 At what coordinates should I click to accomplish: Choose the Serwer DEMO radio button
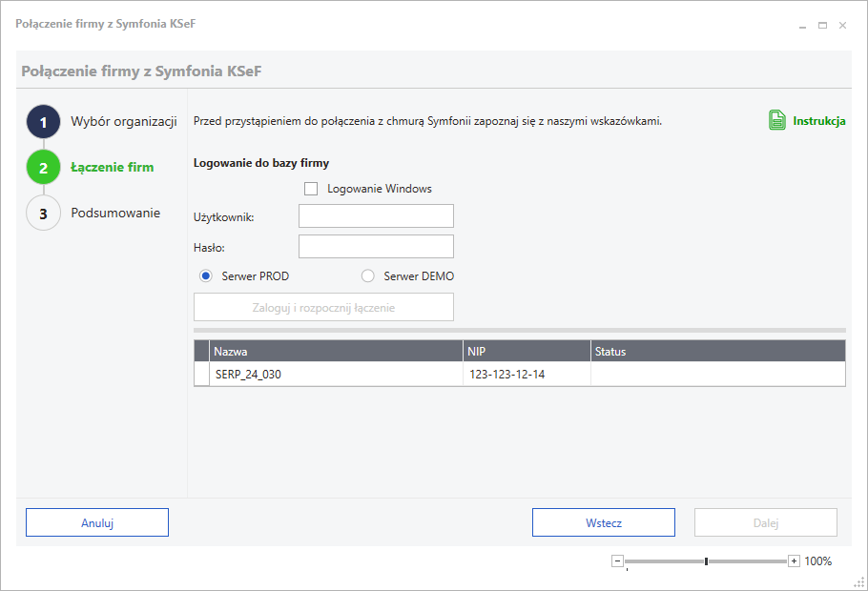pos(367,275)
